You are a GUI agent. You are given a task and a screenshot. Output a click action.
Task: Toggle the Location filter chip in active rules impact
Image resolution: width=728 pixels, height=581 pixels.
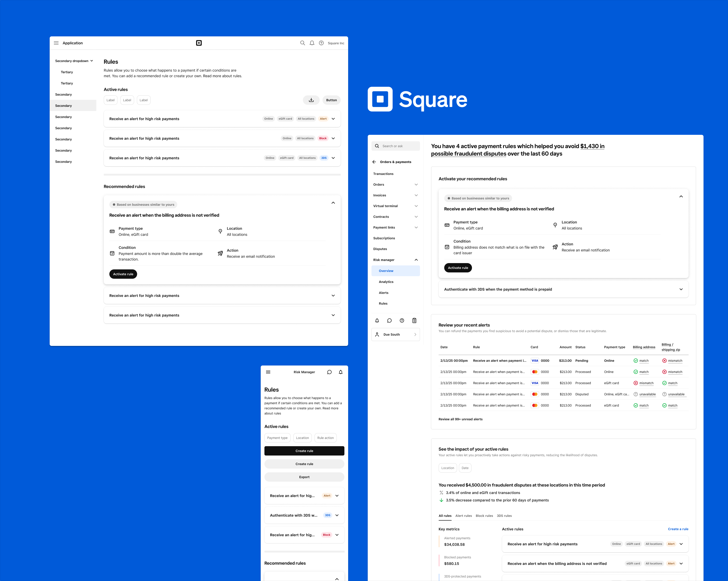click(x=448, y=468)
